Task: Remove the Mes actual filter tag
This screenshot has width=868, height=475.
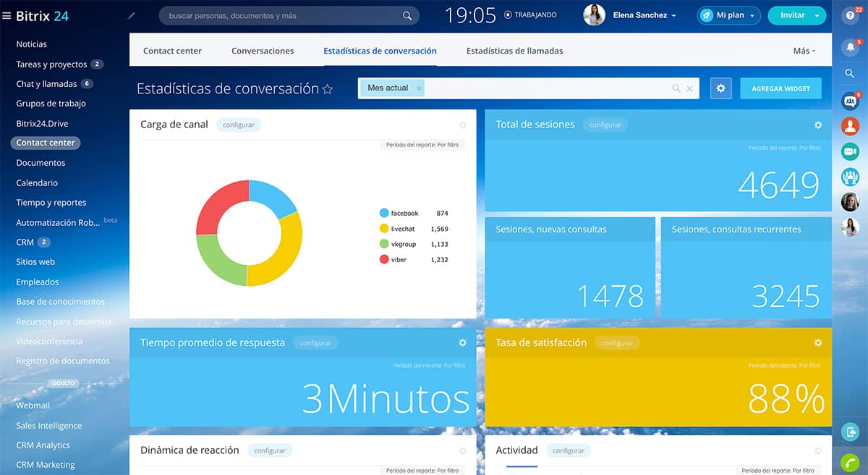Action: (x=419, y=88)
